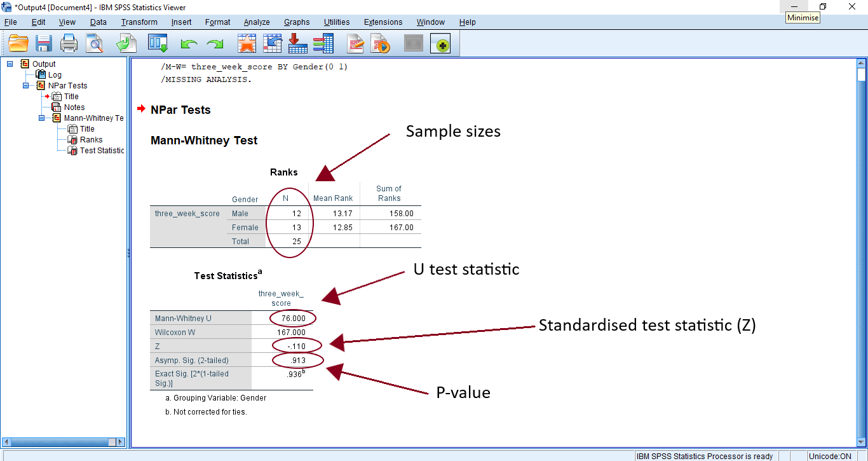Click Mann-Whitney U value 76.000
This screenshot has height=461, width=868.
(x=293, y=318)
